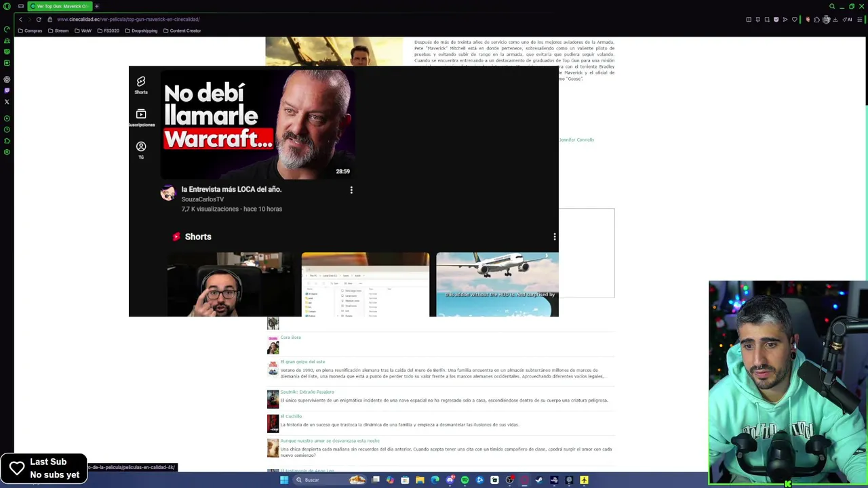
Task: Open the Tú profile in YouTube sidebar
Action: (x=141, y=150)
